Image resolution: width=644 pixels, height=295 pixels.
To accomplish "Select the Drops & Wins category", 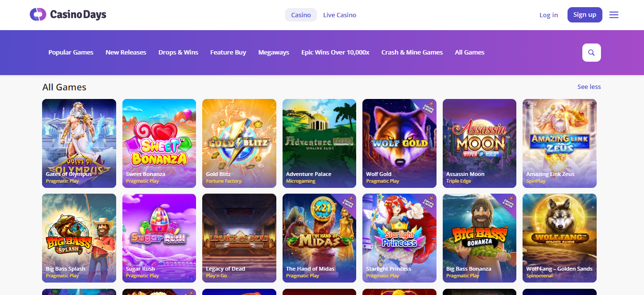I will click(178, 53).
